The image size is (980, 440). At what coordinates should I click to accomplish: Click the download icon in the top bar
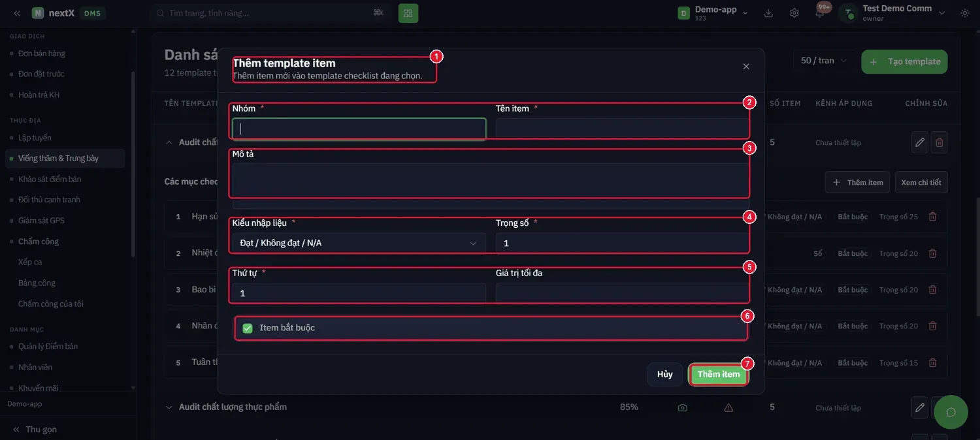(768, 13)
